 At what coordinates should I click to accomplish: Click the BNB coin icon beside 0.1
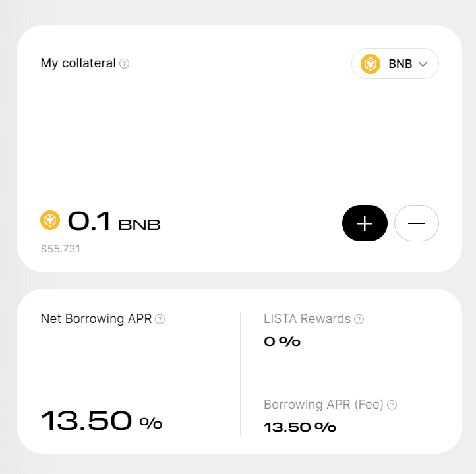(50, 220)
